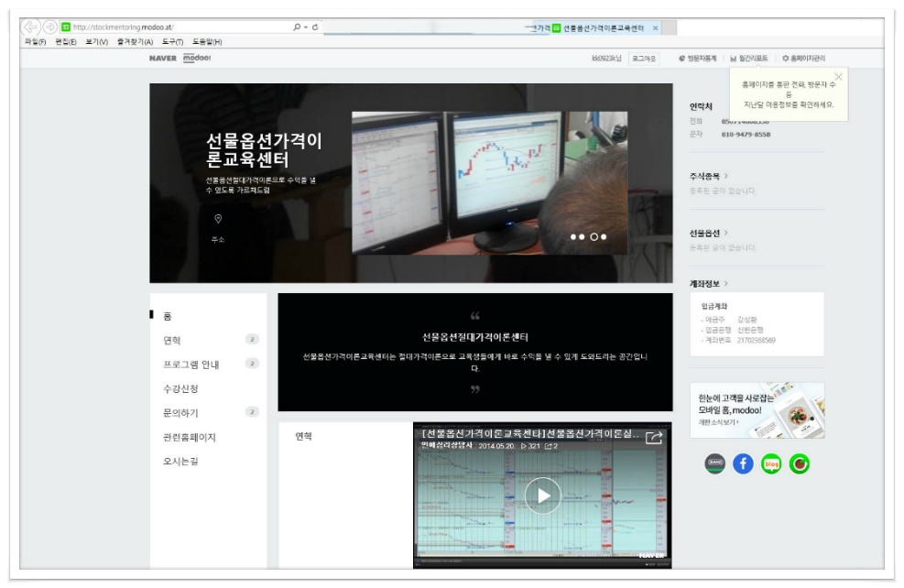Click the Naver Cafe share icon

coord(799,464)
